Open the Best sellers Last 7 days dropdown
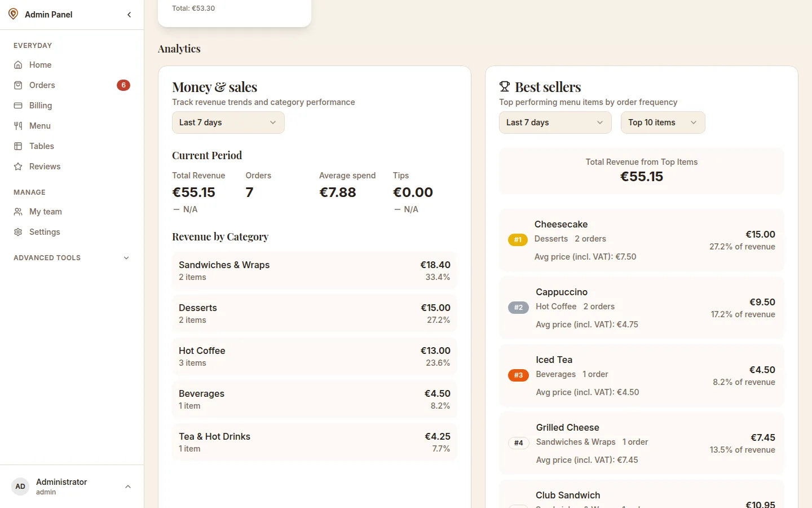The width and height of the screenshot is (812, 508). (555, 122)
